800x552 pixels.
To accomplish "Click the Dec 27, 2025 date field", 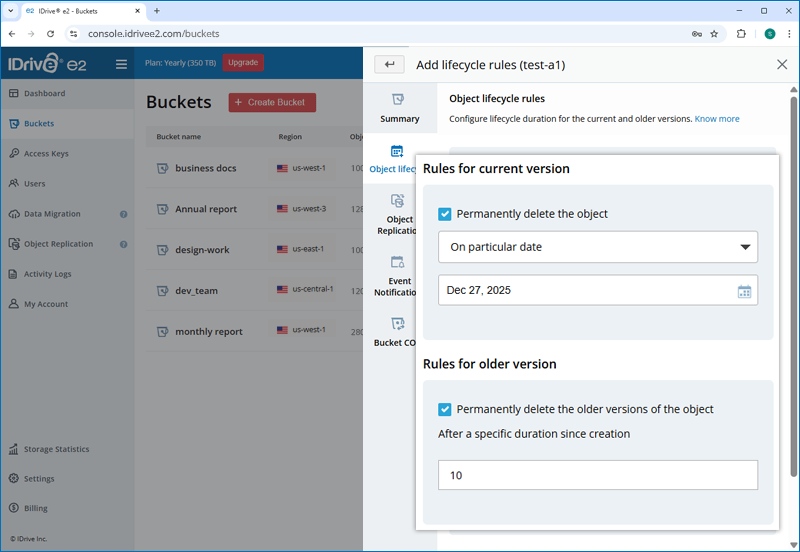I will tap(585, 291).
